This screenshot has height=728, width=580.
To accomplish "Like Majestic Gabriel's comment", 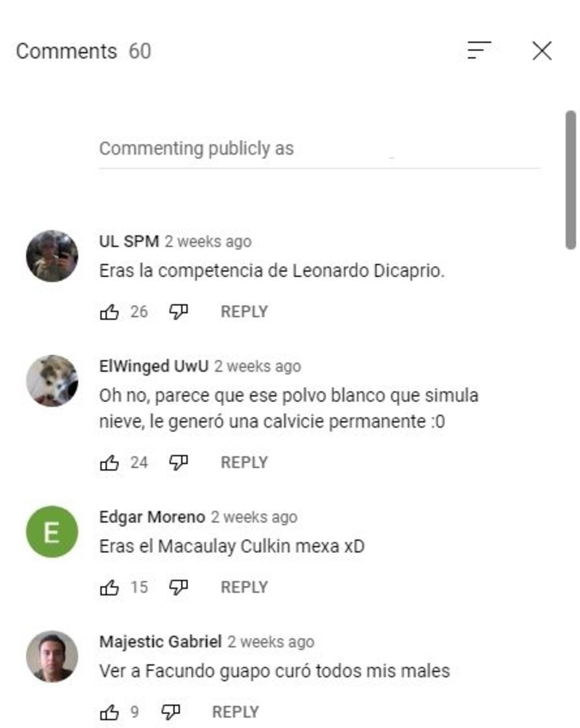I will (x=109, y=712).
